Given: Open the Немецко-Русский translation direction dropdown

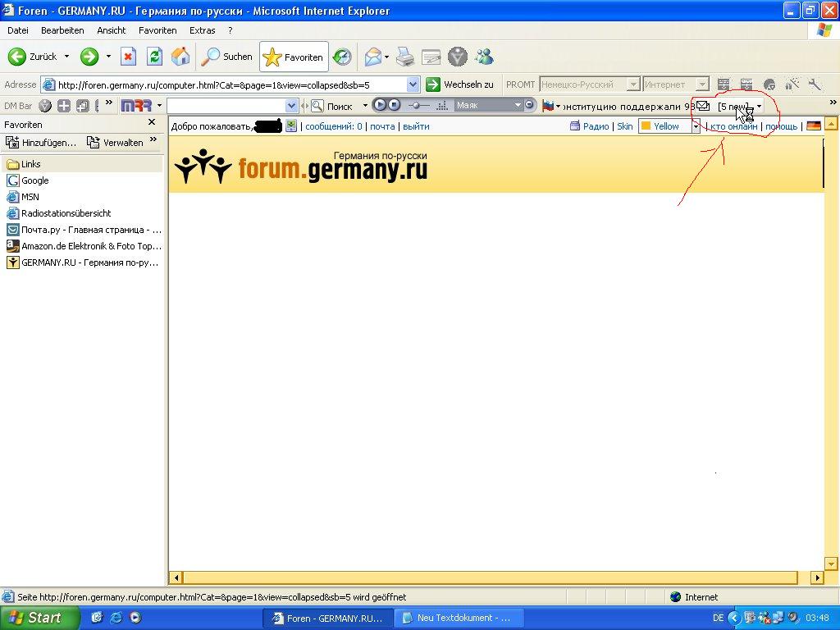Looking at the screenshot, I should pos(633,84).
